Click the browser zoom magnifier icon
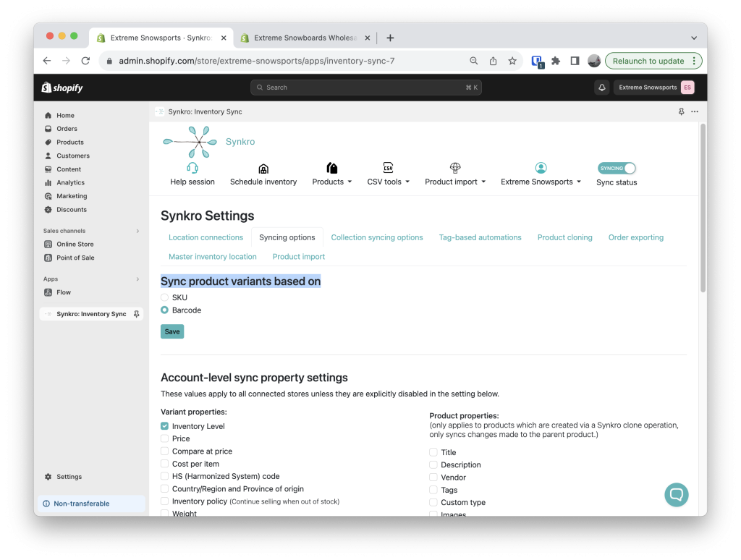Image resolution: width=741 pixels, height=560 pixels. pos(473,61)
